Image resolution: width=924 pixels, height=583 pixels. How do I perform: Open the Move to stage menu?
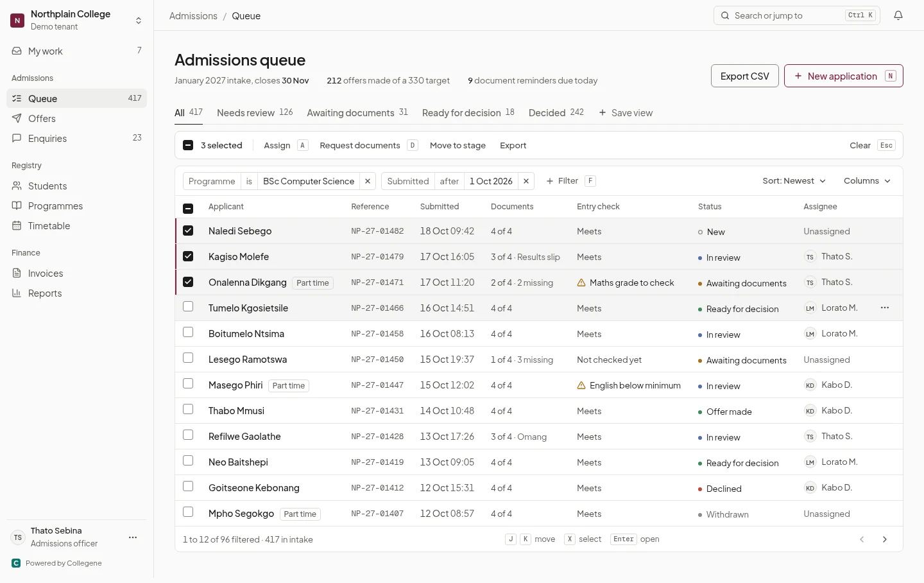(x=458, y=146)
